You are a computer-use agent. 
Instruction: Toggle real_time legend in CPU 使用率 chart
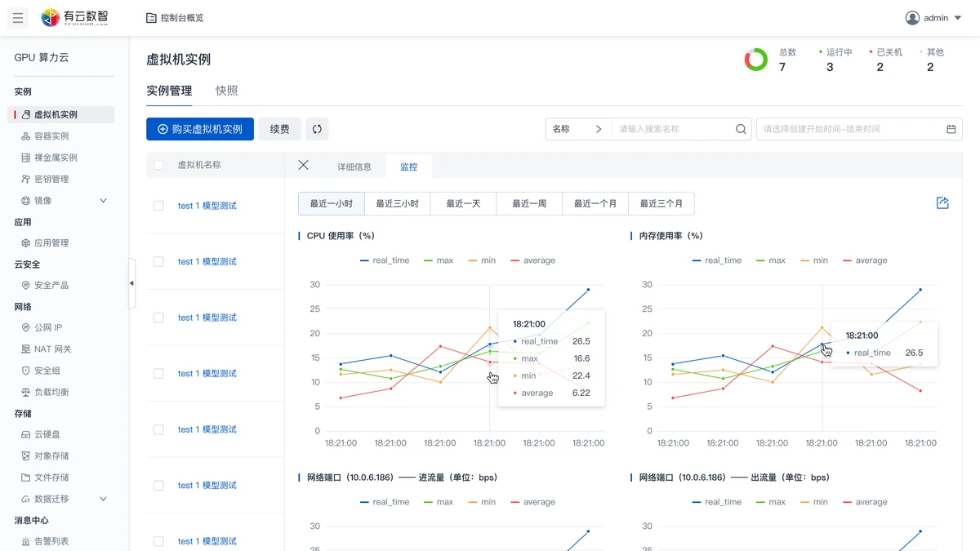[x=385, y=260]
